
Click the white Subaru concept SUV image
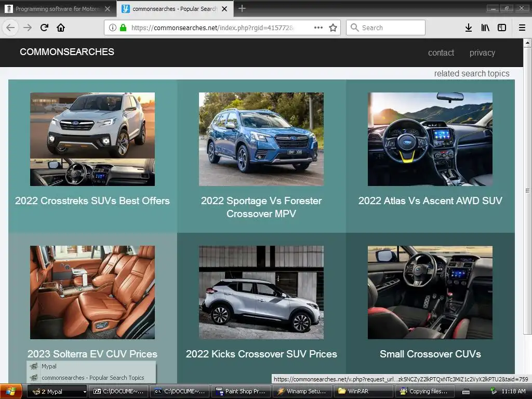(x=92, y=139)
